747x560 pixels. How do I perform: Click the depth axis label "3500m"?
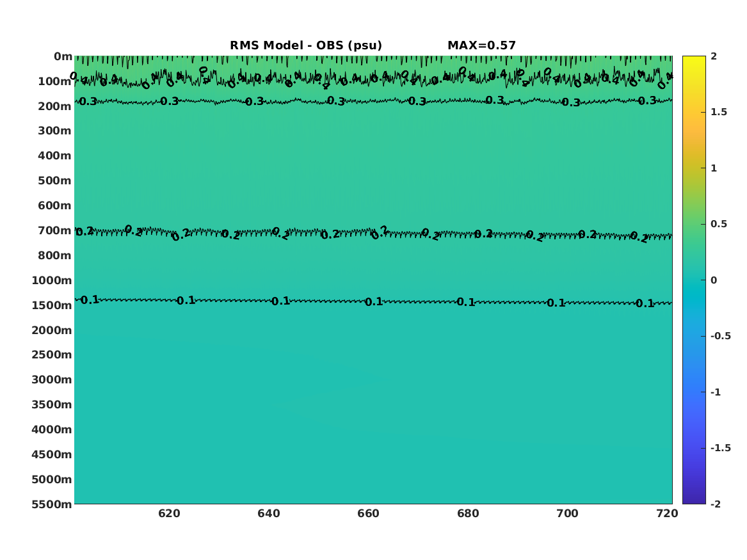click(52, 404)
